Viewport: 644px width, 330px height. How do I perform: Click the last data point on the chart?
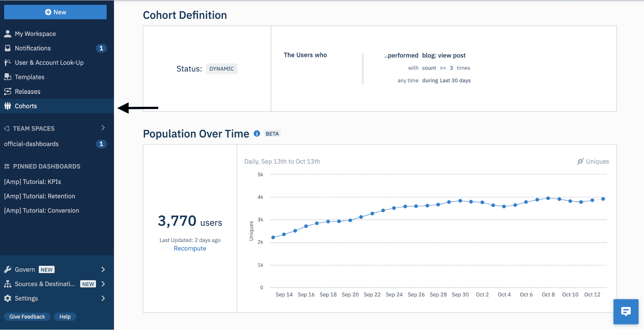[603, 199]
